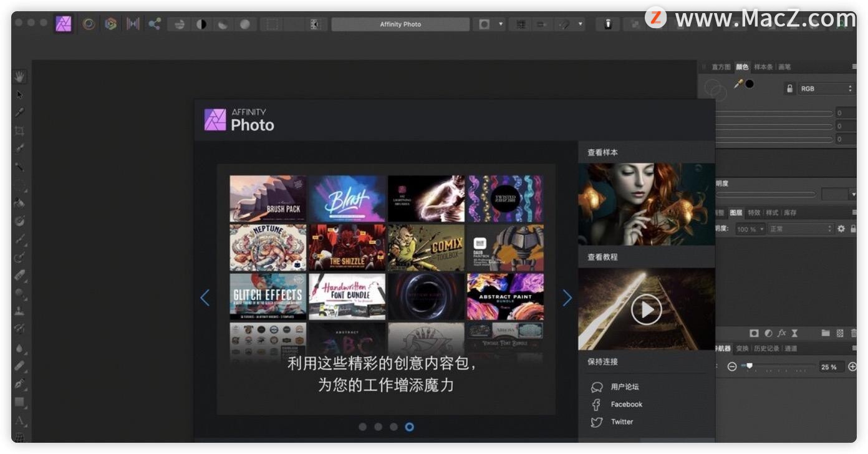Image resolution: width=868 pixels, height=454 pixels.
Task: Select the View hand tool
Action: click(x=20, y=77)
